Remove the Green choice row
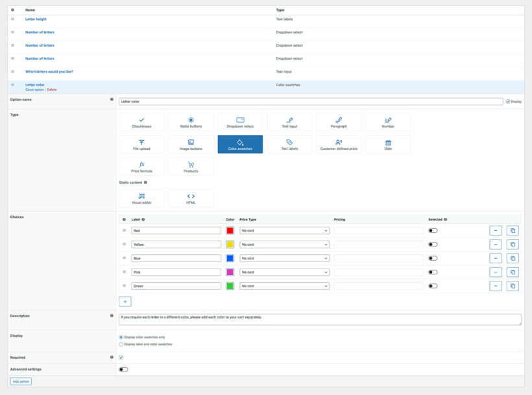532x395 pixels. [496, 286]
